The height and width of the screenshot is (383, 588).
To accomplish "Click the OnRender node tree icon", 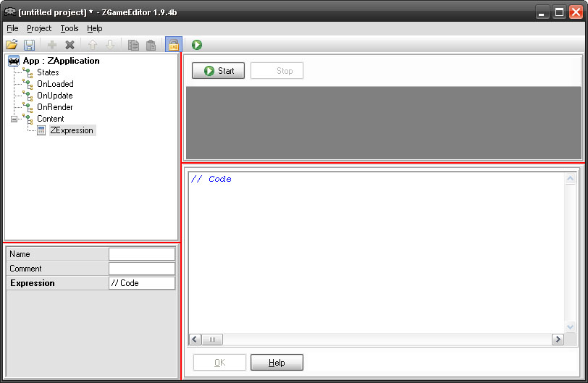I will click(28, 107).
